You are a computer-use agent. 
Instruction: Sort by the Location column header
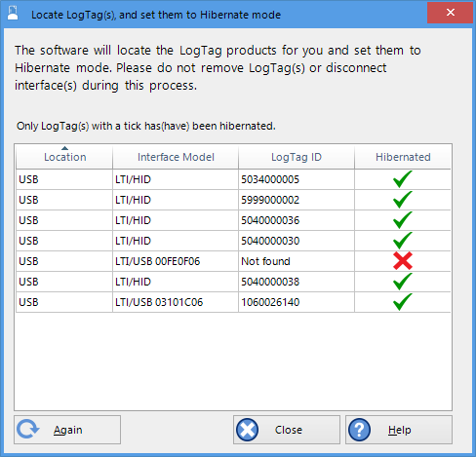coord(64,157)
